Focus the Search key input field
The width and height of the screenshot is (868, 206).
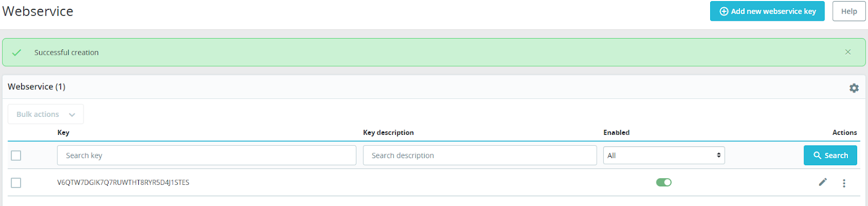click(x=207, y=155)
